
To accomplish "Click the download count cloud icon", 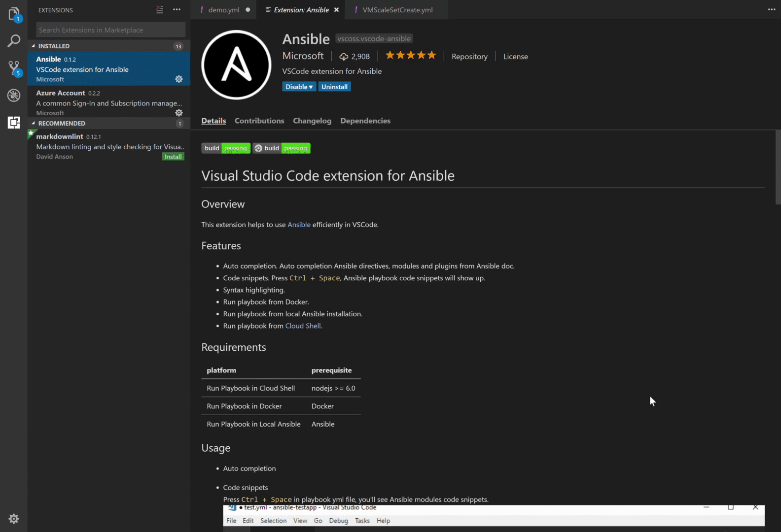I will [344, 57].
